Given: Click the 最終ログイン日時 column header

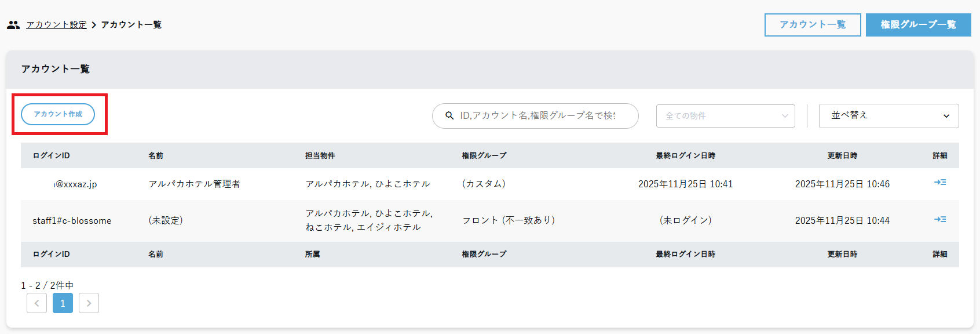Looking at the screenshot, I should point(685,155).
